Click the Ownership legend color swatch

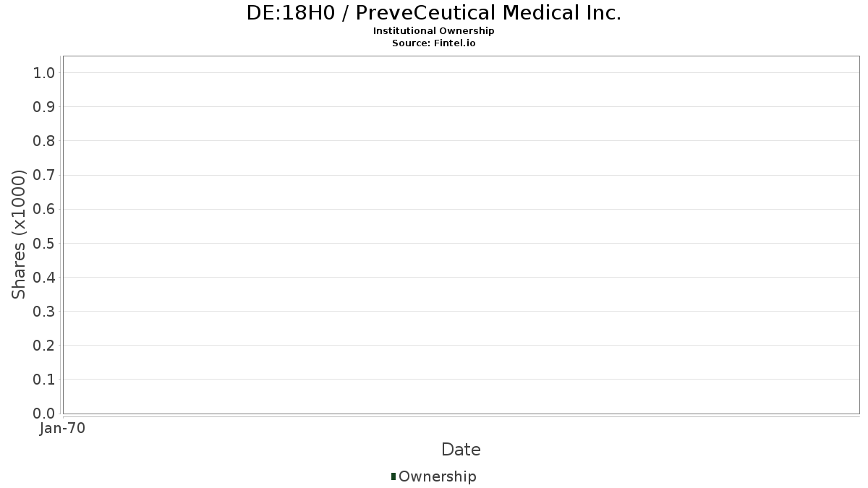pyautogui.click(x=393, y=476)
